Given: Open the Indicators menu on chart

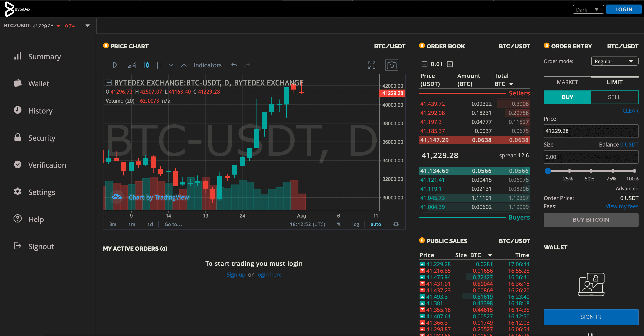Looking at the screenshot, I should (x=201, y=65).
